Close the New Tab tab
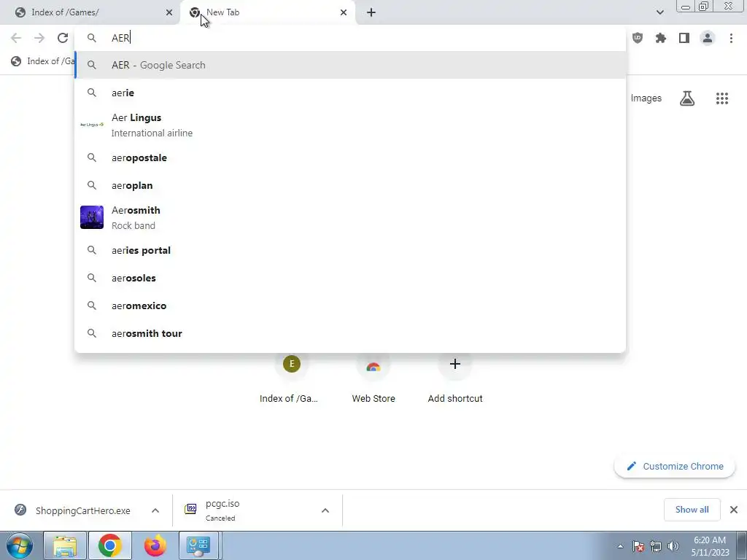 tap(344, 12)
